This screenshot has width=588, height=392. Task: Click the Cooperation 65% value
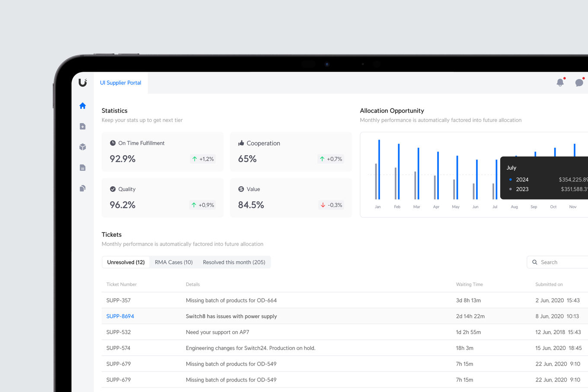click(x=247, y=159)
